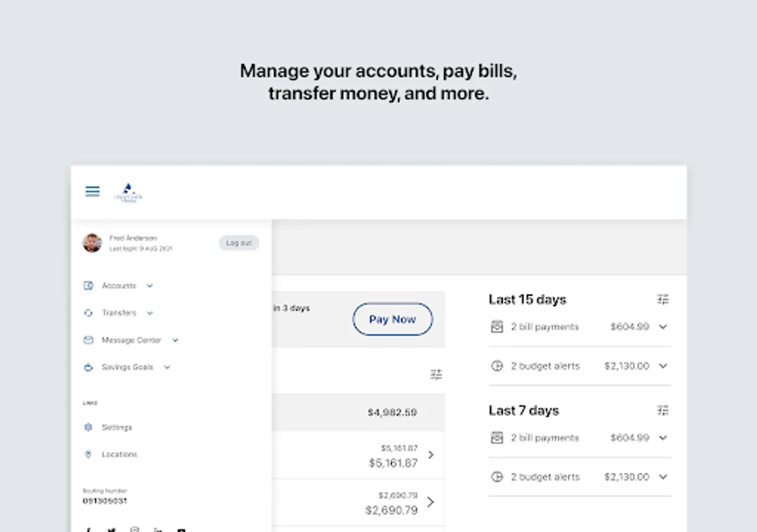Screen dimensions: 757x532
Task: Open filter settings for Last 7 days
Action: coord(663,410)
